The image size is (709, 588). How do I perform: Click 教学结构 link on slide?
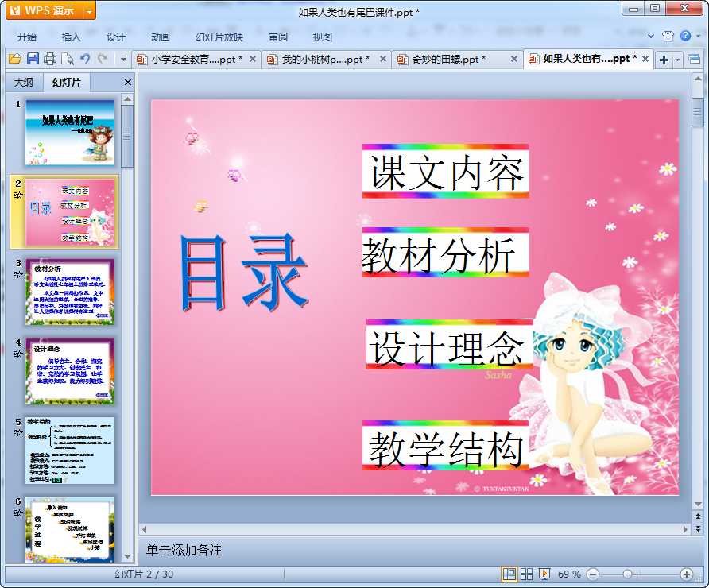pyautogui.click(x=445, y=446)
